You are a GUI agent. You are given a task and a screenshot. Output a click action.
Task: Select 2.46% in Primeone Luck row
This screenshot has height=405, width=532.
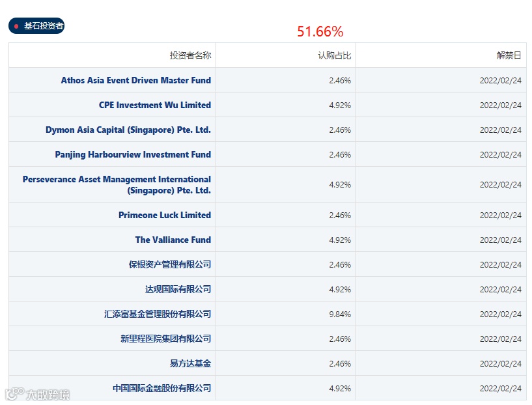click(340, 216)
